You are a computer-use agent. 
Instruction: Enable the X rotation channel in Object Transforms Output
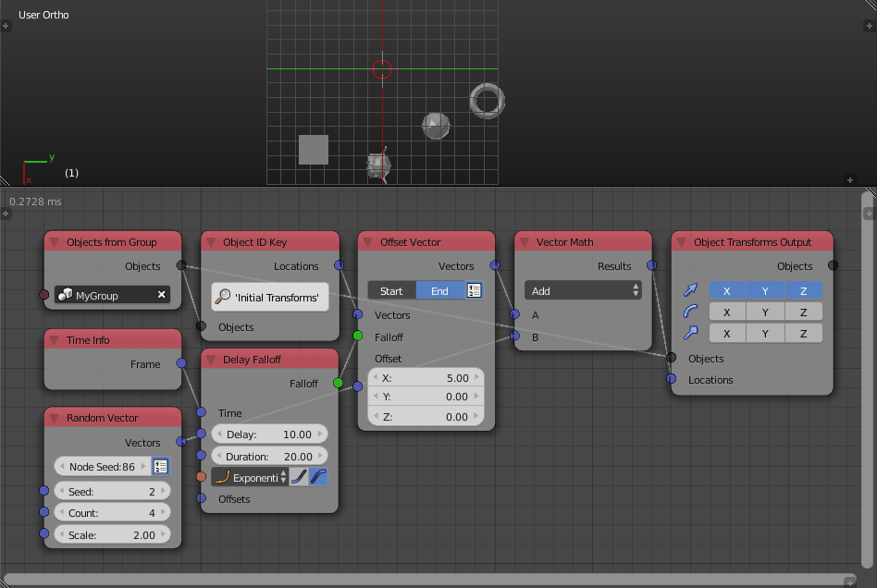click(x=727, y=312)
